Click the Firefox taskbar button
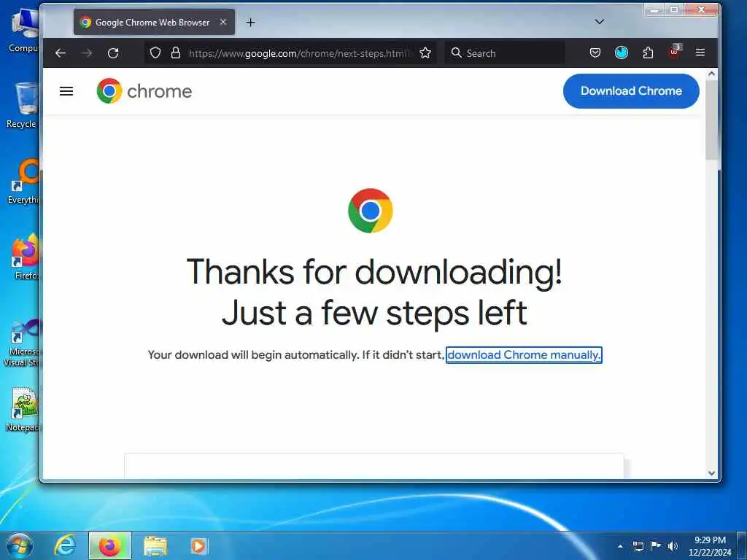This screenshot has width=747, height=560. point(109,545)
